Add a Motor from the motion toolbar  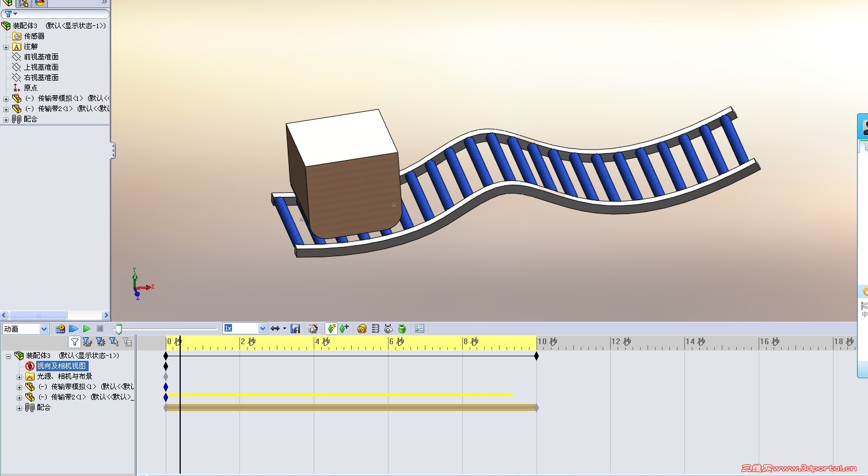tap(362, 329)
